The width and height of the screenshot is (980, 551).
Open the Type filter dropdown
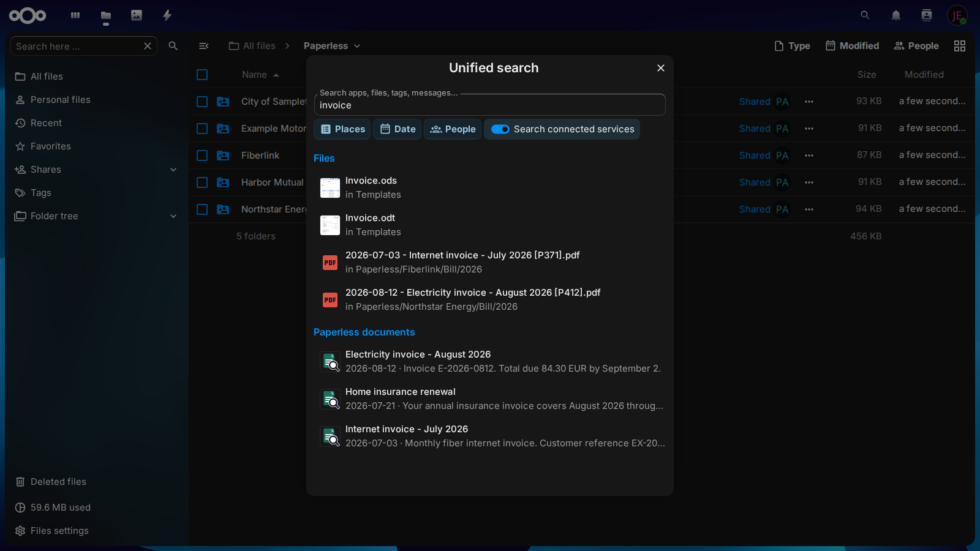[x=792, y=46]
